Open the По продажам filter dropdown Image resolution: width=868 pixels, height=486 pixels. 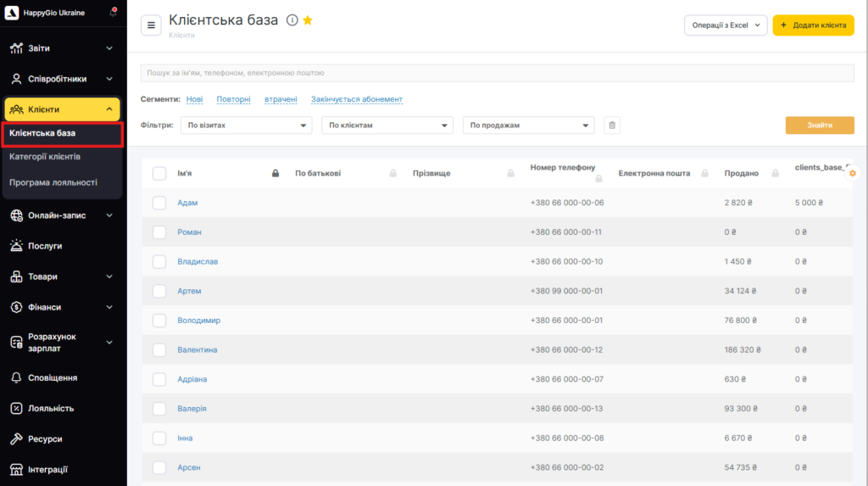coord(528,126)
